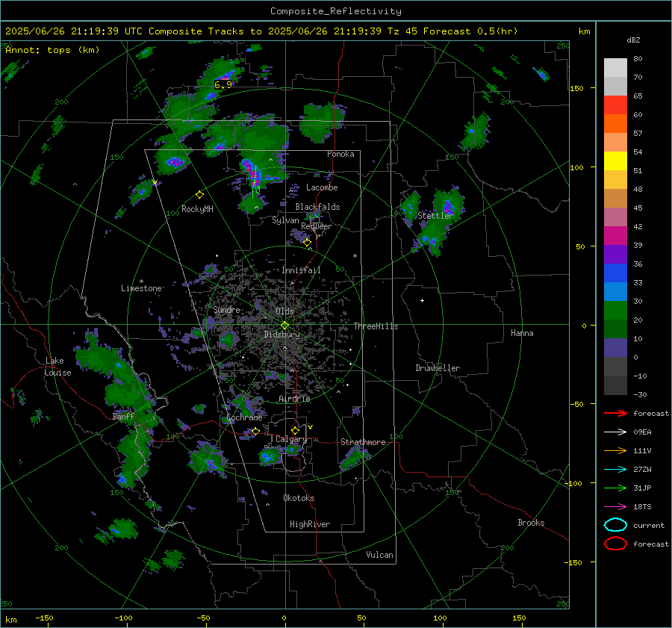Click the UTC timestamp header text

pyautogui.click(x=74, y=31)
